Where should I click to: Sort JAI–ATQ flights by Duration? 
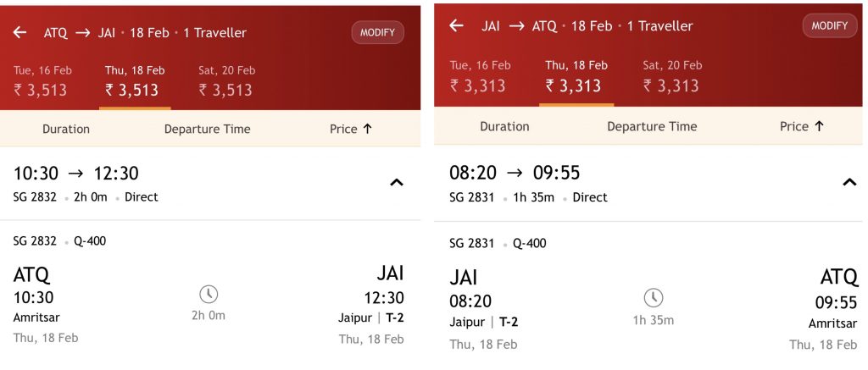click(504, 126)
